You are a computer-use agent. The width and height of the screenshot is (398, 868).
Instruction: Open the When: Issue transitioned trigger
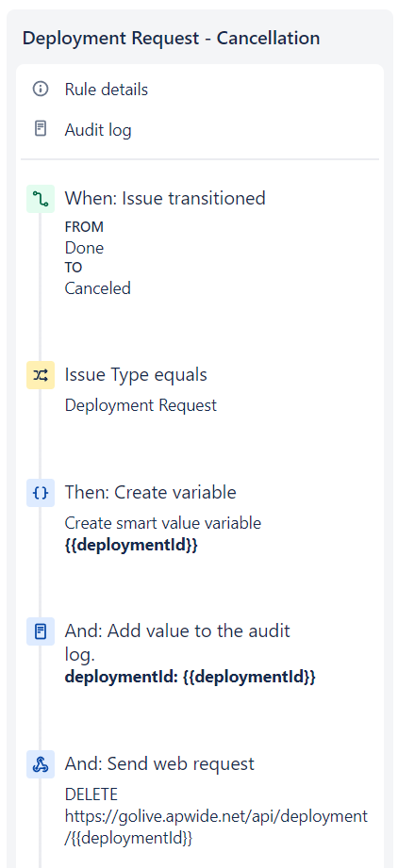coord(165,198)
